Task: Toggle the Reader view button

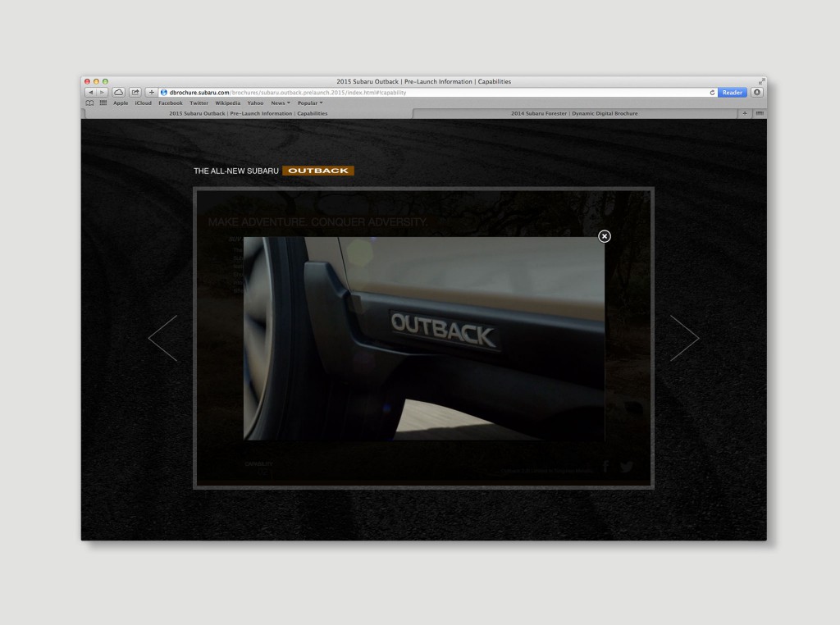Action: coord(732,93)
